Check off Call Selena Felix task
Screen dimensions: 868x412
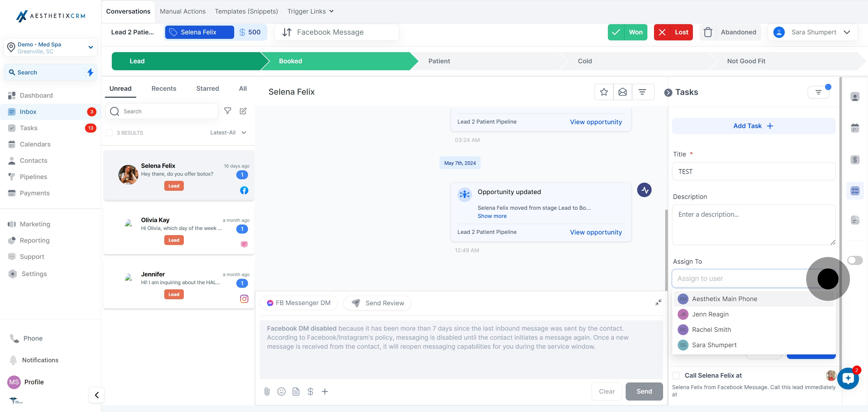point(676,375)
